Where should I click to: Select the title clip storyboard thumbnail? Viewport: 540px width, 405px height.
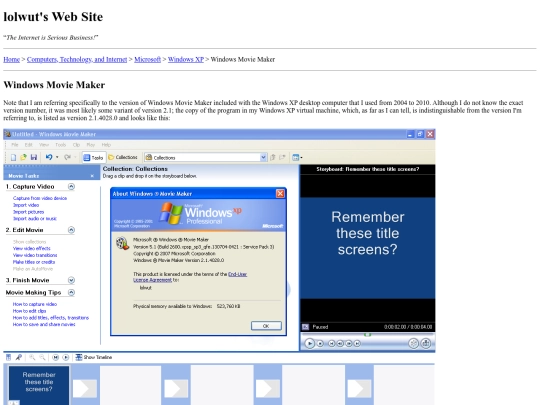[x=39, y=385]
